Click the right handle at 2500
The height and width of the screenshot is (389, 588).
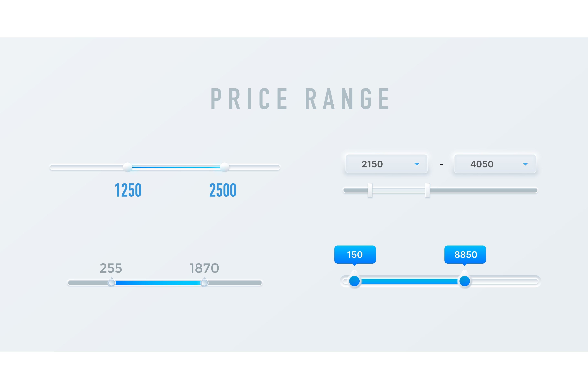coord(224,167)
